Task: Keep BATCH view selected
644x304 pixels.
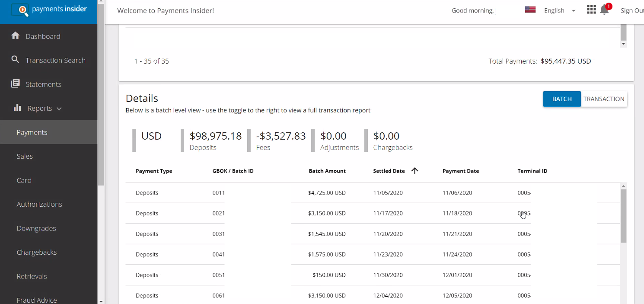Action: tap(562, 99)
